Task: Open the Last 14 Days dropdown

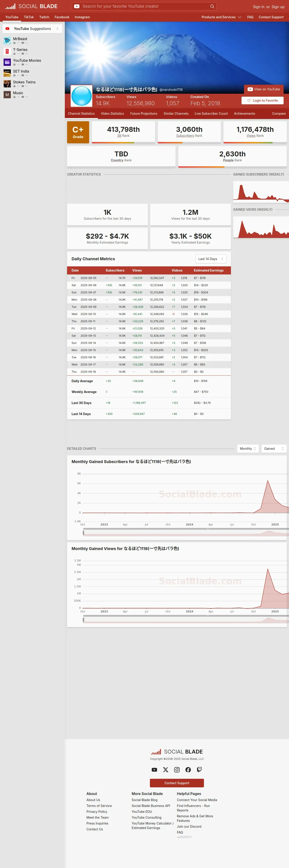Action: click(211, 259)
